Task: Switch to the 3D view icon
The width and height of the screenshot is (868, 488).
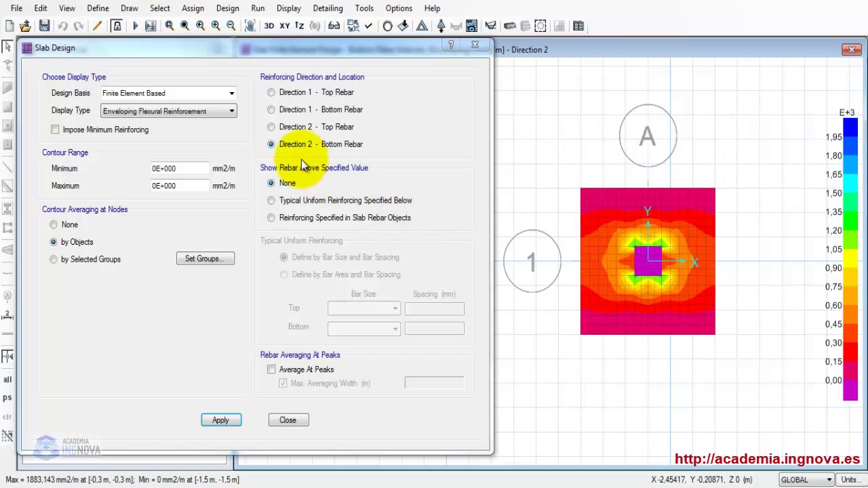Action: point(269,26)
